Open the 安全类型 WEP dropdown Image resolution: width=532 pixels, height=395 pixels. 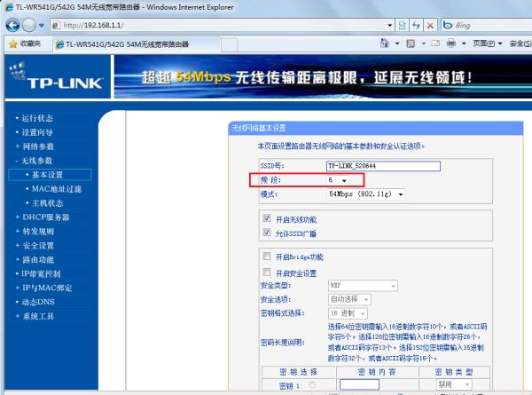(x=363, y=286)
